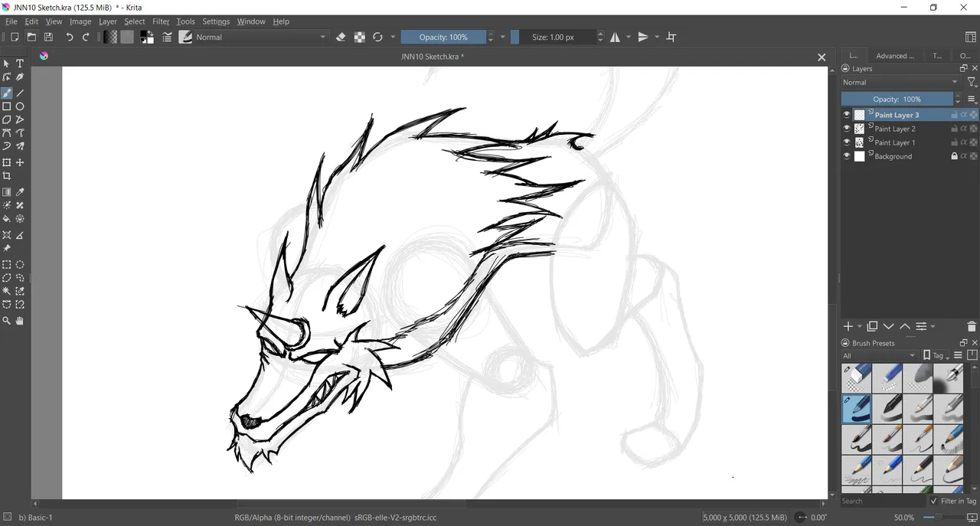Image resolution: width=980 pixels, height=526 pixels.
Task: Click the brush Opacity slider in the toolbar
Action: (x=443, y=37)
